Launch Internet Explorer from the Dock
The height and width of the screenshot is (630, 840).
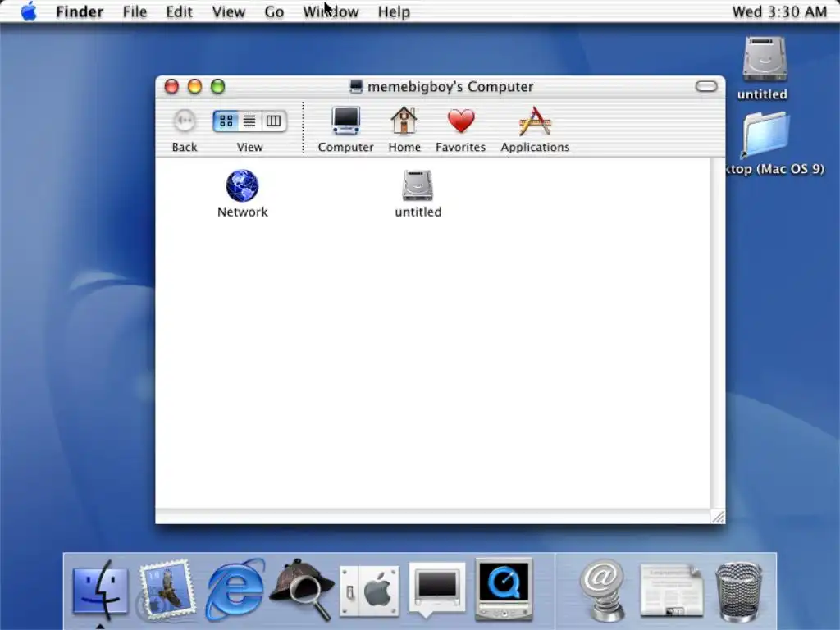(235, 590)
